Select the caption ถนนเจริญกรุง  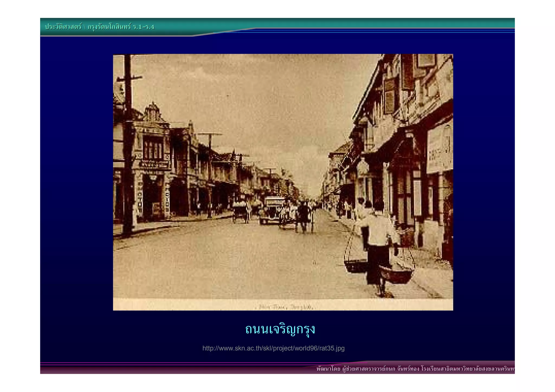pyautogui.click(x=280, y=330)
